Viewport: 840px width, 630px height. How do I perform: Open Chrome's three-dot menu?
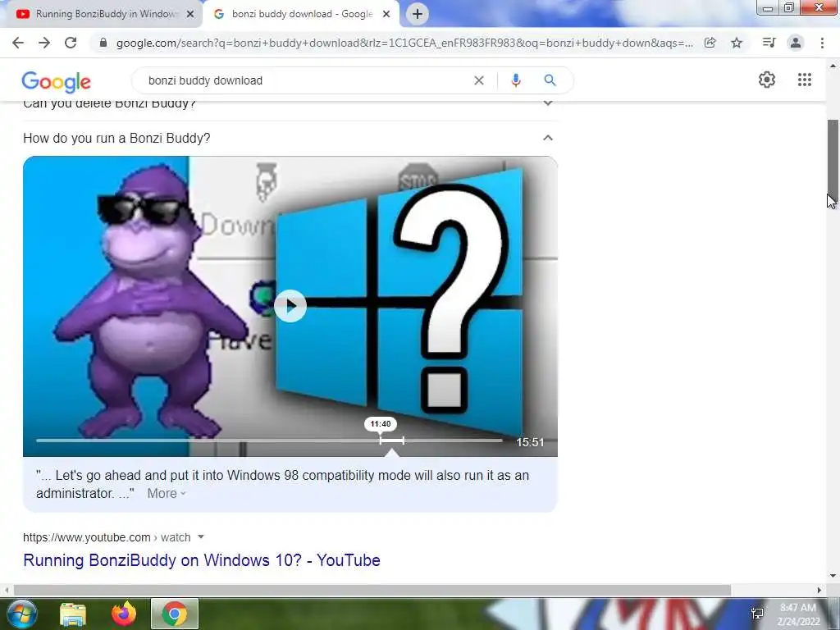[822, 43]
